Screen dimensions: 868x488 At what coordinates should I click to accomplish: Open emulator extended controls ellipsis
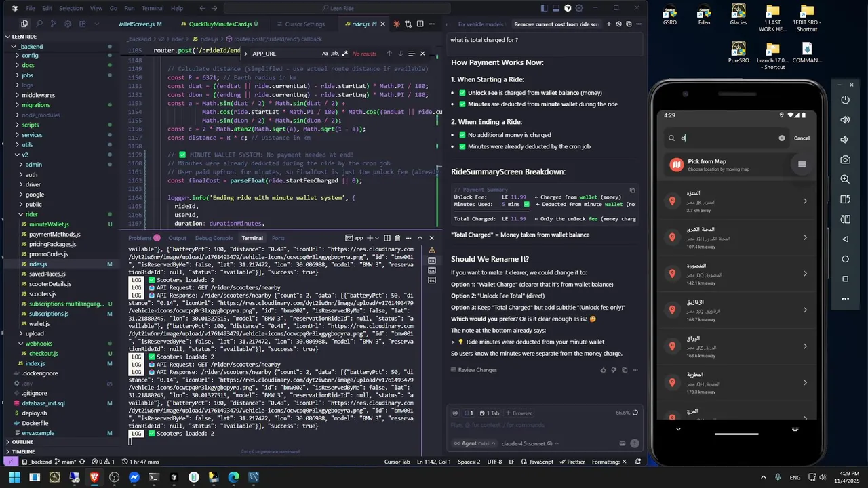(x=845, y=299)
